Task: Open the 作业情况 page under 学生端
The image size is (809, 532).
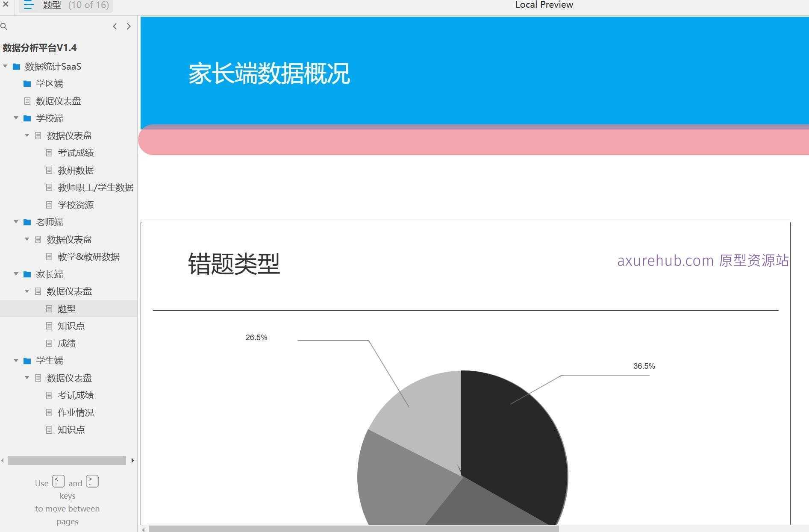Action: [76, 412]
